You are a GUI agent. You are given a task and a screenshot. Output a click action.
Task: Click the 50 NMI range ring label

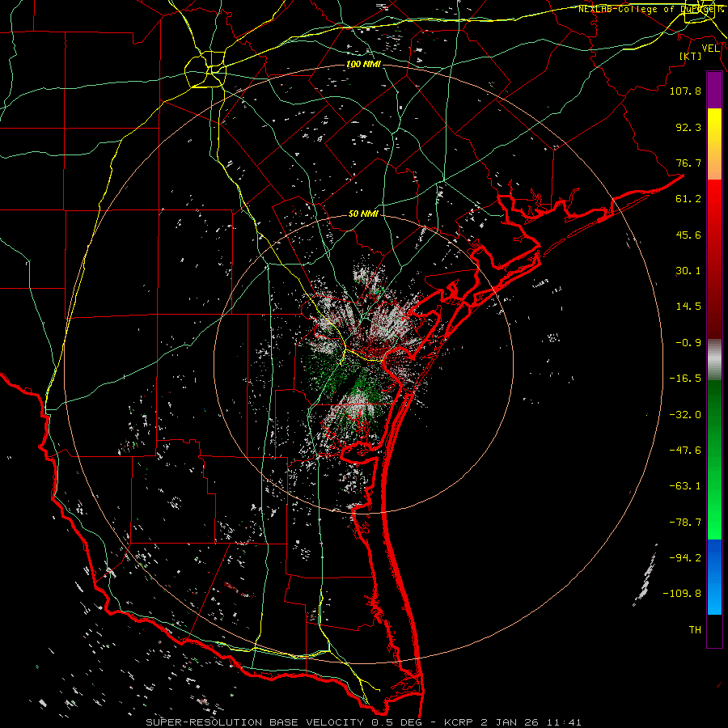click(363, 214)
